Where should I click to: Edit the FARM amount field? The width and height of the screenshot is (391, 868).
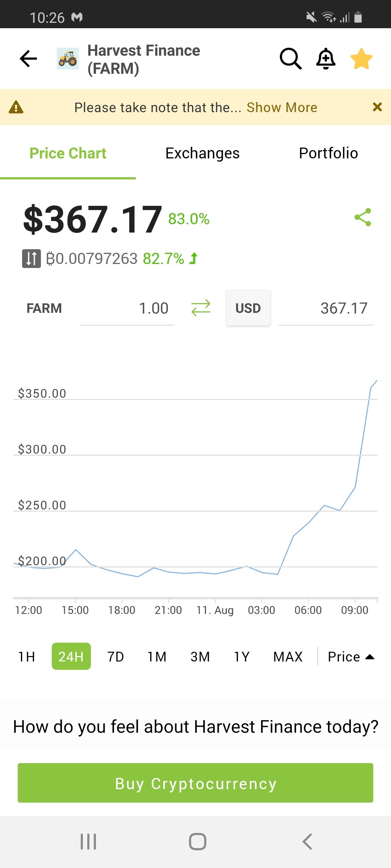click(127, 309)
